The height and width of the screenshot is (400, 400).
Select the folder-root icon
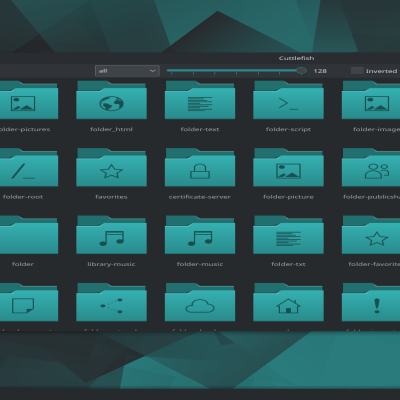point(29,168)
